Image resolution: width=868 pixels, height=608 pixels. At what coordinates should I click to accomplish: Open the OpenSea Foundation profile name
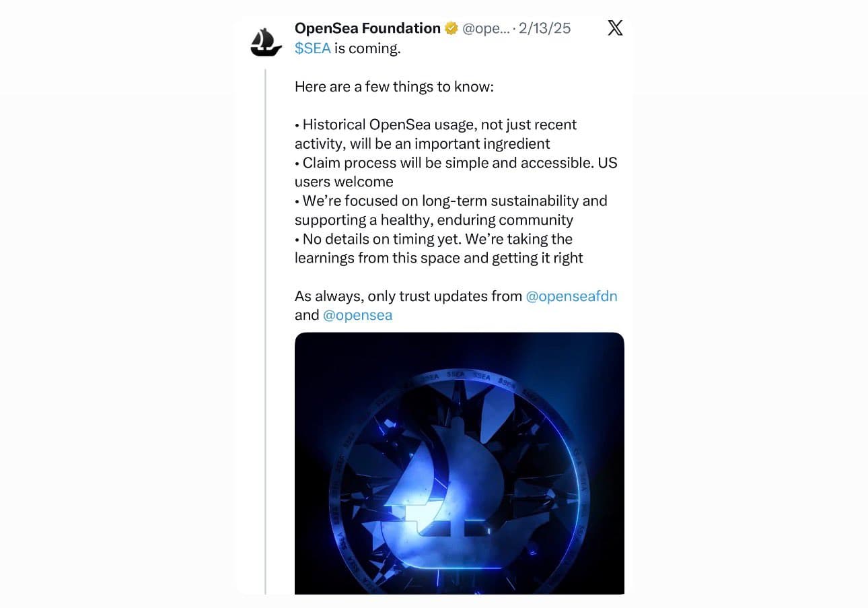pos(367,28)
